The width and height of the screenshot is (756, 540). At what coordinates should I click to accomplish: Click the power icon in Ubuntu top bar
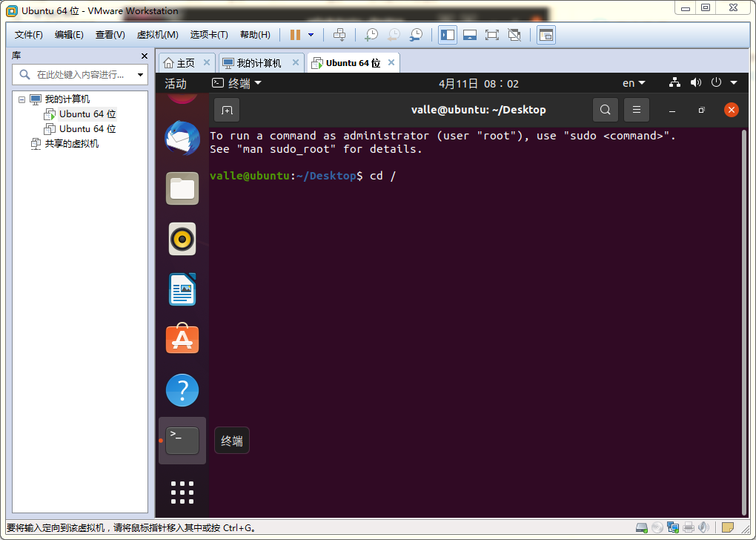(x=717, y=83)
